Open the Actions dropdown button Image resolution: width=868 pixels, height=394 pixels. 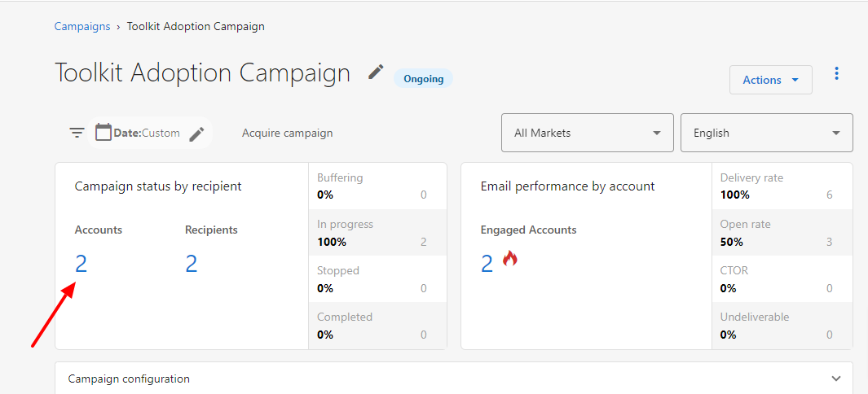[770, 80]
